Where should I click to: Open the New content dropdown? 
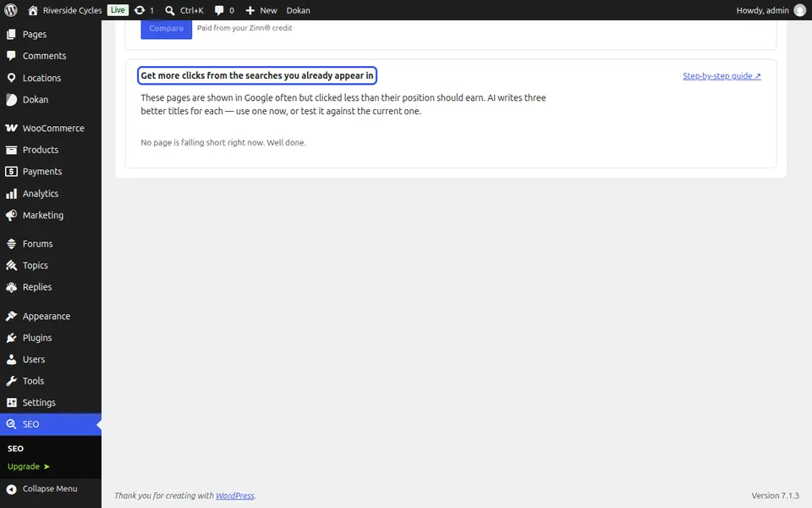click(261, 10)
